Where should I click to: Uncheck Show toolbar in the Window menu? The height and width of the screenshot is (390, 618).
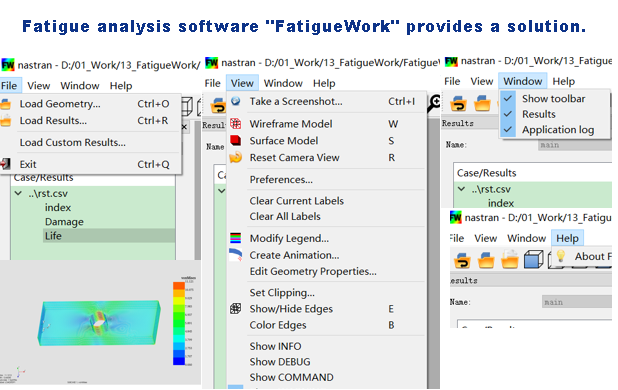508,98
